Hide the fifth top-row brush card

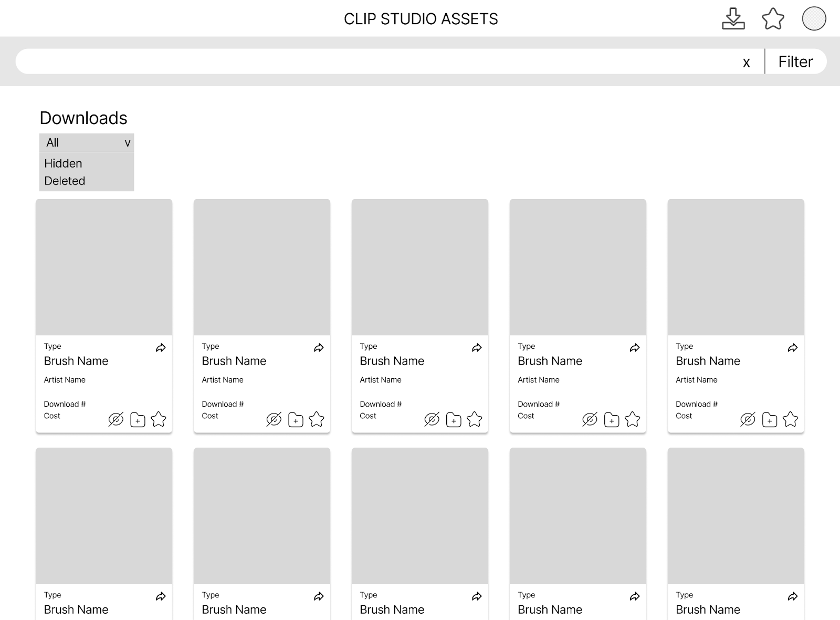coord(748,419)
